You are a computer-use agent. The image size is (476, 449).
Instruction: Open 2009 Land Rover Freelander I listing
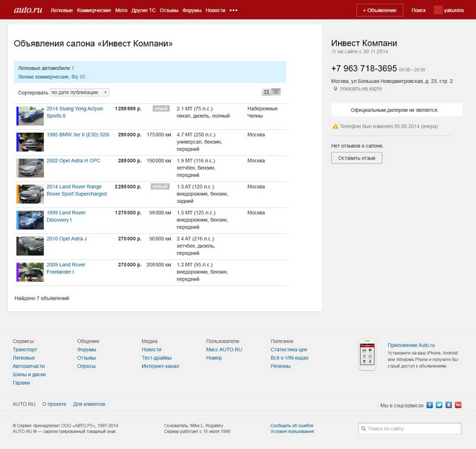point(66,269)
